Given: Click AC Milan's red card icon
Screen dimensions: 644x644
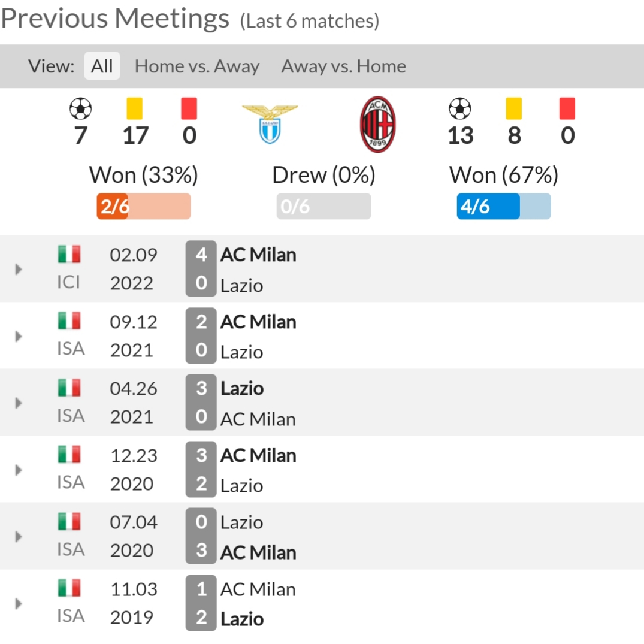Looking at the screenshot, I should pyautogui.click(x=567, y=108).
